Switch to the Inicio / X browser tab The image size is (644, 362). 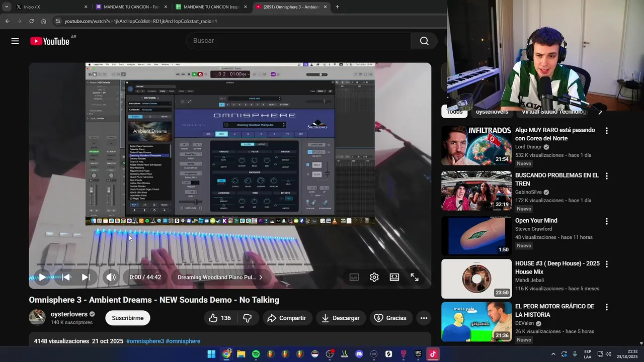[51, 7]
